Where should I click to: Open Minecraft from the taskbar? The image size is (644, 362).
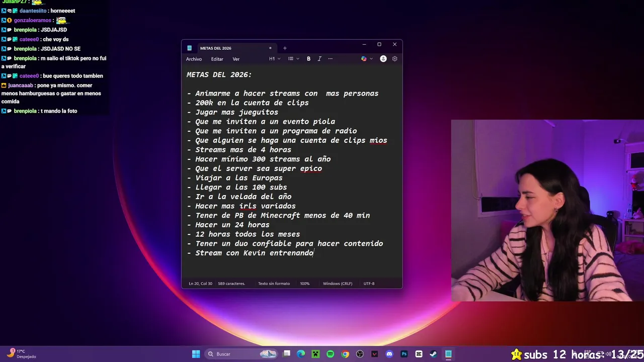(315, 354)
